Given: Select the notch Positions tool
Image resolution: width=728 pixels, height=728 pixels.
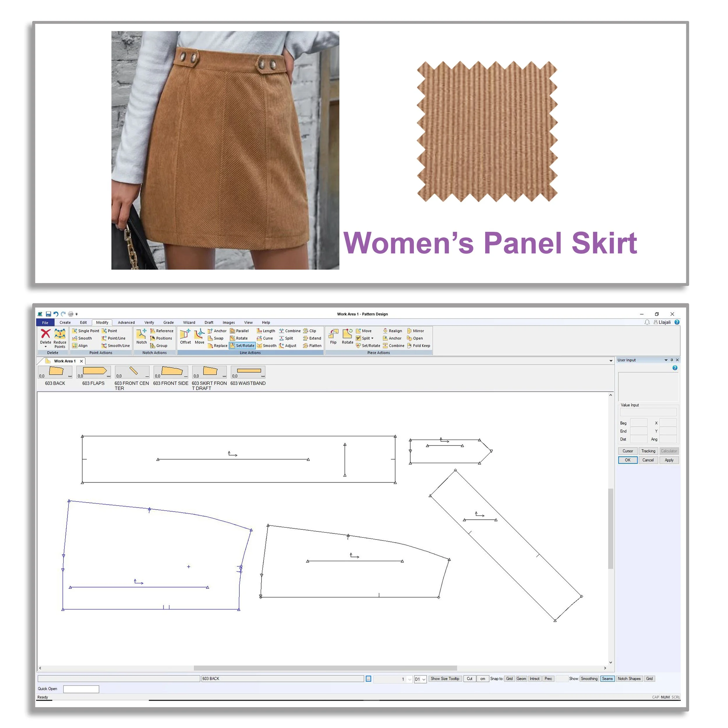Looking at the screenshot, I should pyautogui.click(x=161, y=338).
